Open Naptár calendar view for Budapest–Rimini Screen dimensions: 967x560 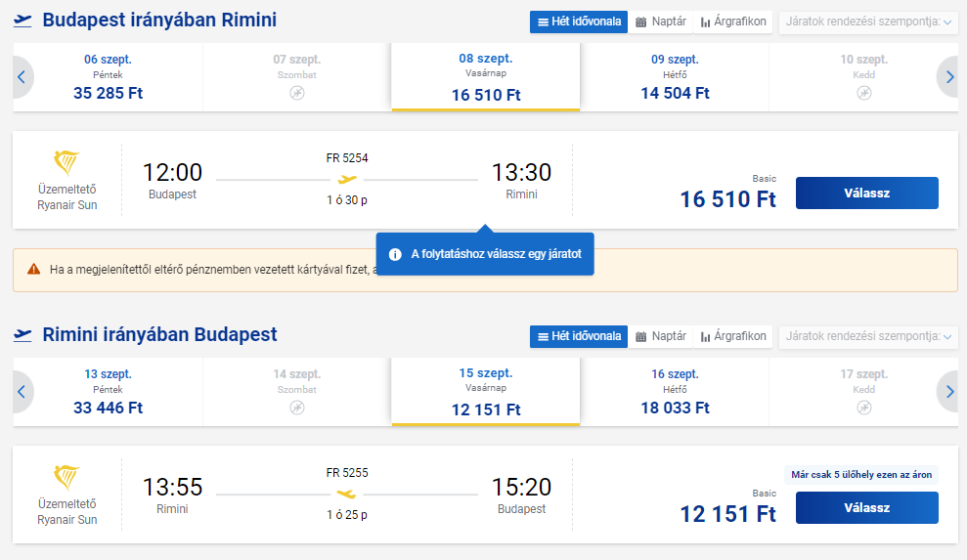pos(661,22)
